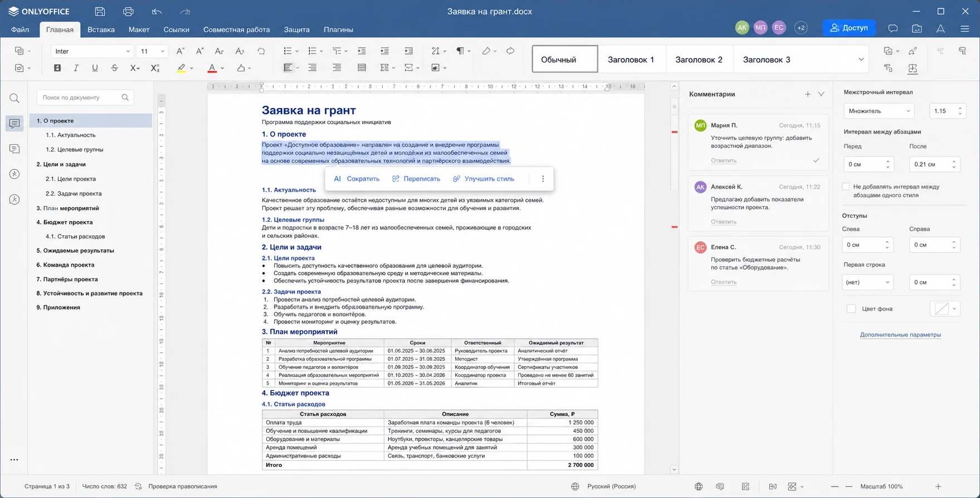The image size is (980, 498).
Task: Justify the paragraph text
Action: pos(362,68)
